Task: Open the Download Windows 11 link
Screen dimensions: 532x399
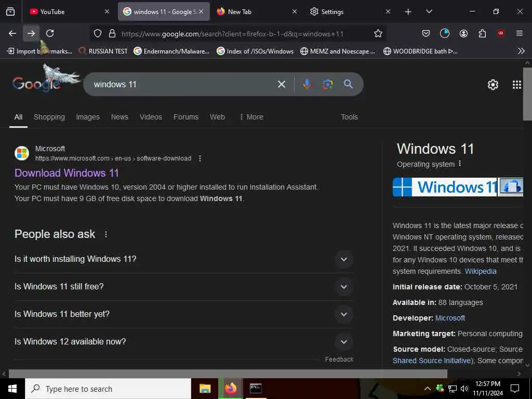Action: [66, 173]
